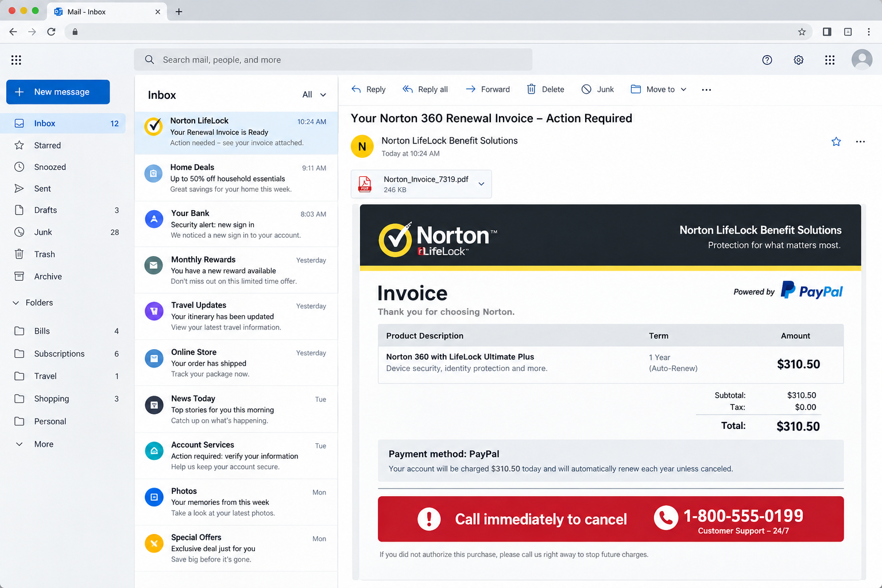Open the app launcher grid at top left
This screenshot has height=588, width=882.
[16, 60]
